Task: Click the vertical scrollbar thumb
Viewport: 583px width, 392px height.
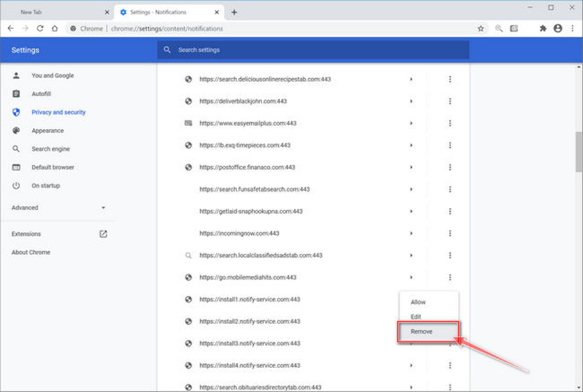Action: point(578,152)
